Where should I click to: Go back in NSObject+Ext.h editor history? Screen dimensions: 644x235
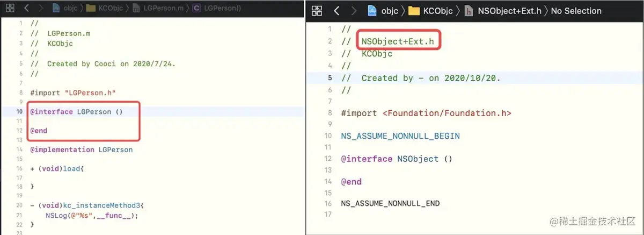pyautogui.click(x=336, y=11)
